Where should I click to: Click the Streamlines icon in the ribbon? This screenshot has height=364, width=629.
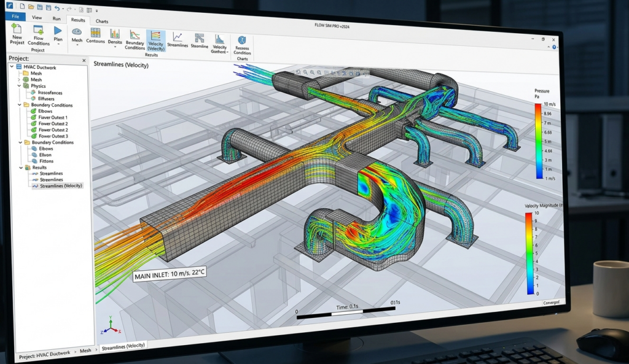(178, 37)
